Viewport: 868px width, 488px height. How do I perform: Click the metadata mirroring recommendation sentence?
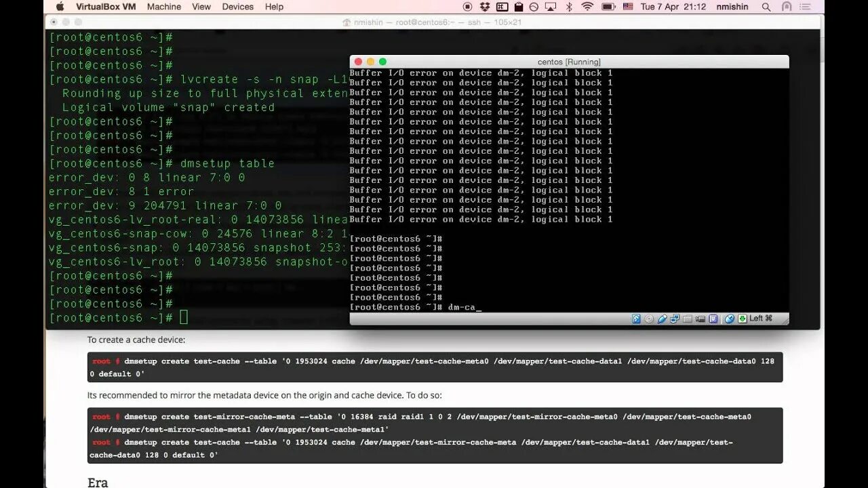click(264, 395)
